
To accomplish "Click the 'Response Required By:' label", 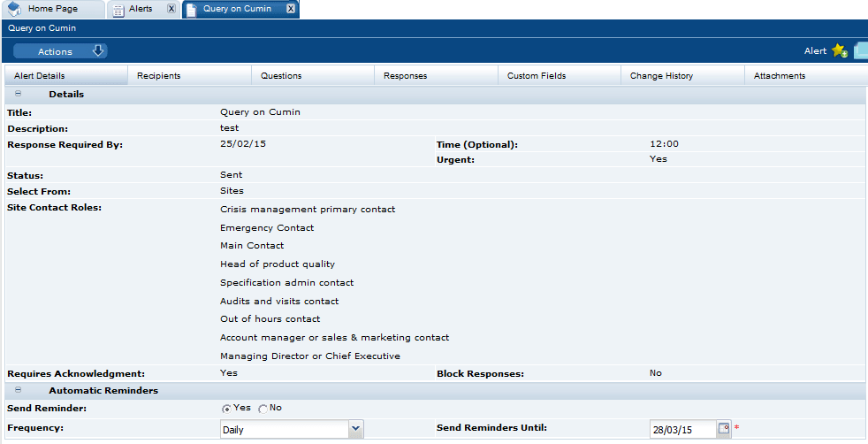I will click(65, 144).
